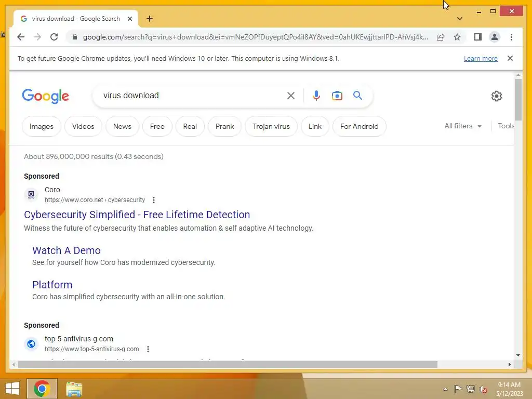
Task: Clear the search box text
Action: click(x=291, y=96)
